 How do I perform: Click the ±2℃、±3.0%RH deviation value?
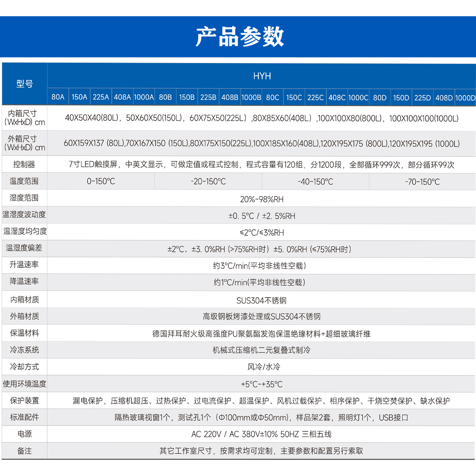[260, 250]
